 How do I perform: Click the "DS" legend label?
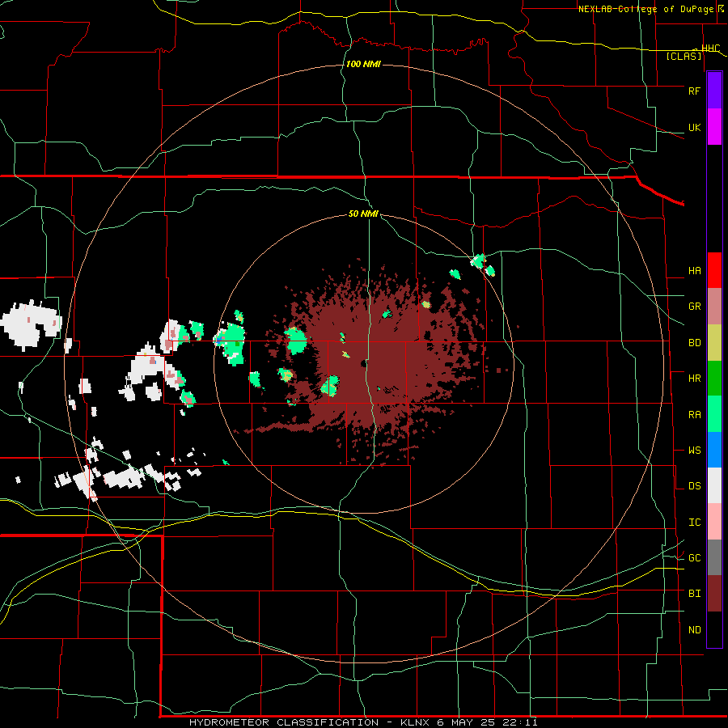coord(694,486)
